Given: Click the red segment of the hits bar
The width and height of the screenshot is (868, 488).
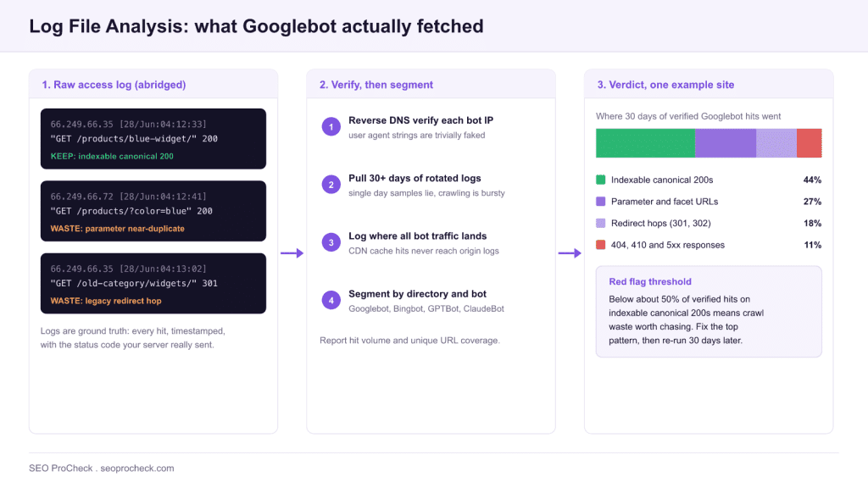Looking at the screenshot, I should pyautogui.click(x=810, y=143).
